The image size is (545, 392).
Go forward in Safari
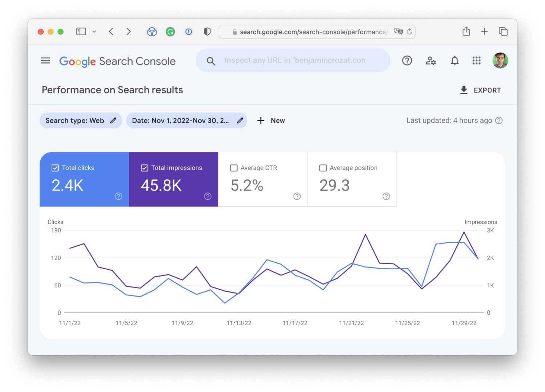tap(128, 32)
